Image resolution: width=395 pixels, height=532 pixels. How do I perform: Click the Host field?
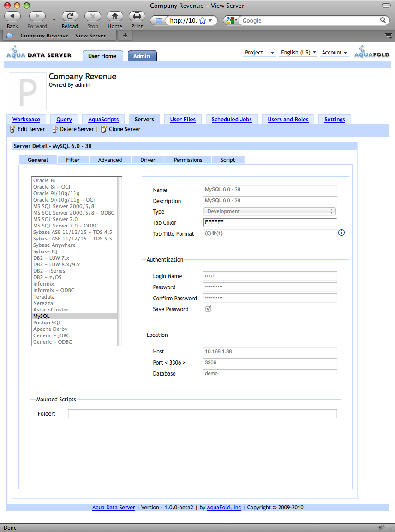[270, 351]
